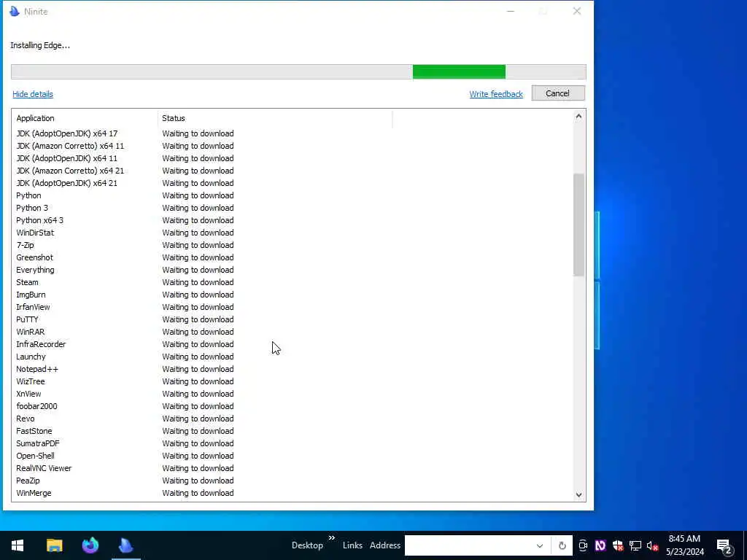The height and width of the screenshot is (560, 747).
Task: Click the Desktop toolbar label
Action: pos(307,545)
